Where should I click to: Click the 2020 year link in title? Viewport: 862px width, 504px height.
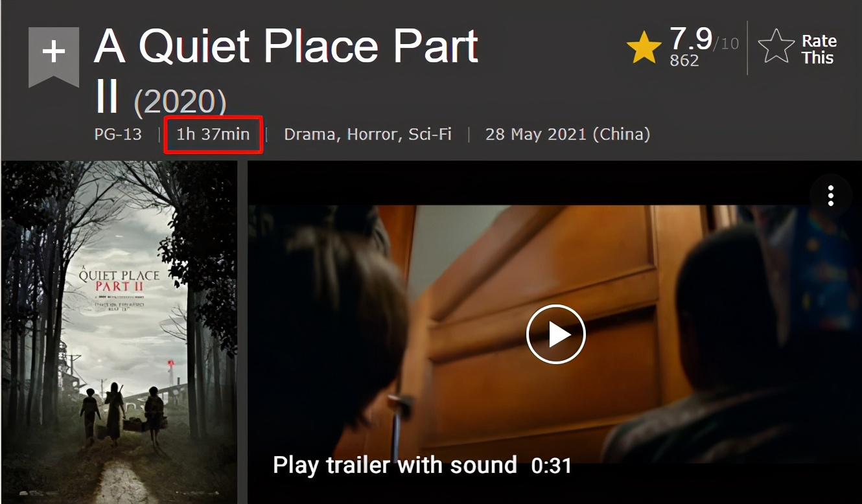pyautogui.click(x=180, y=102)
